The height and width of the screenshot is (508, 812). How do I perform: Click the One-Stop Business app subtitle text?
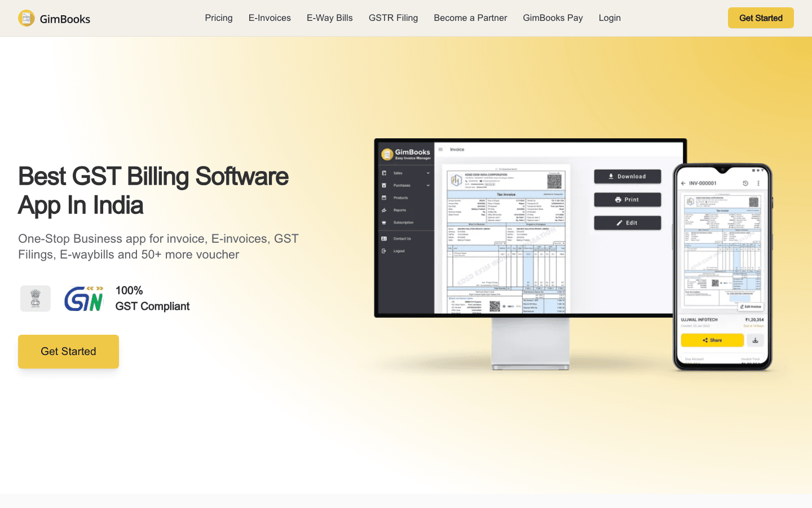158,247
